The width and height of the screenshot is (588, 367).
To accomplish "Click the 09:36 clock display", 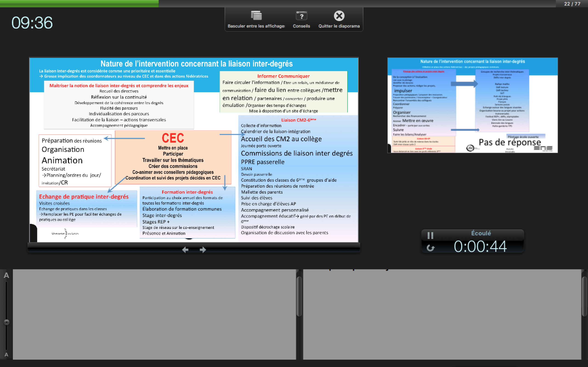I will 32,23.
